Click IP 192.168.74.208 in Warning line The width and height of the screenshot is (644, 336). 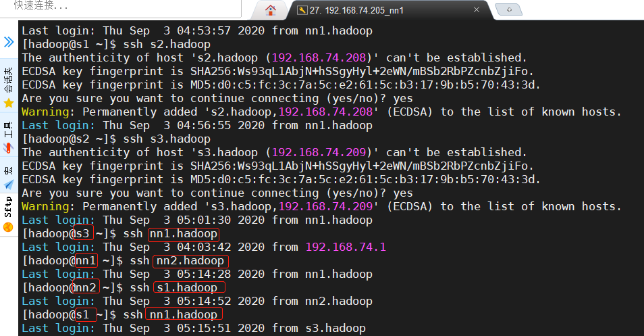tap(325, 112)
